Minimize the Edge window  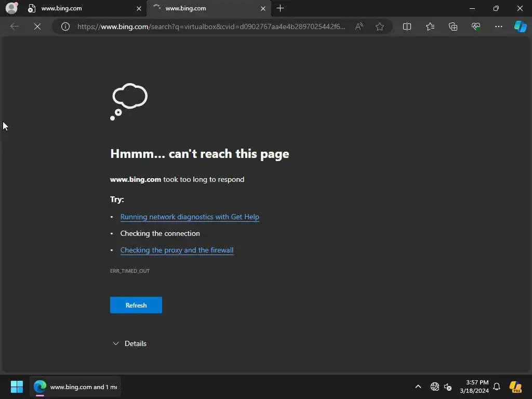coord(472,8)
